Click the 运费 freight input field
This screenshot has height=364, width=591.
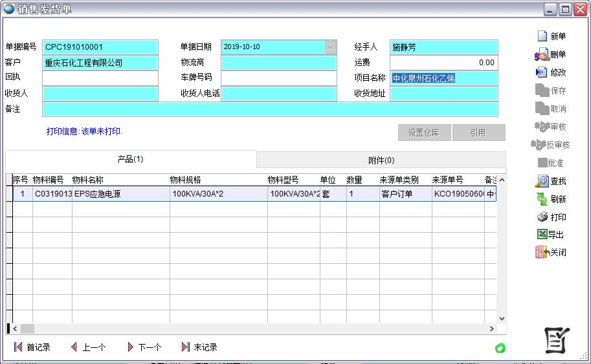tap(443, 63)
